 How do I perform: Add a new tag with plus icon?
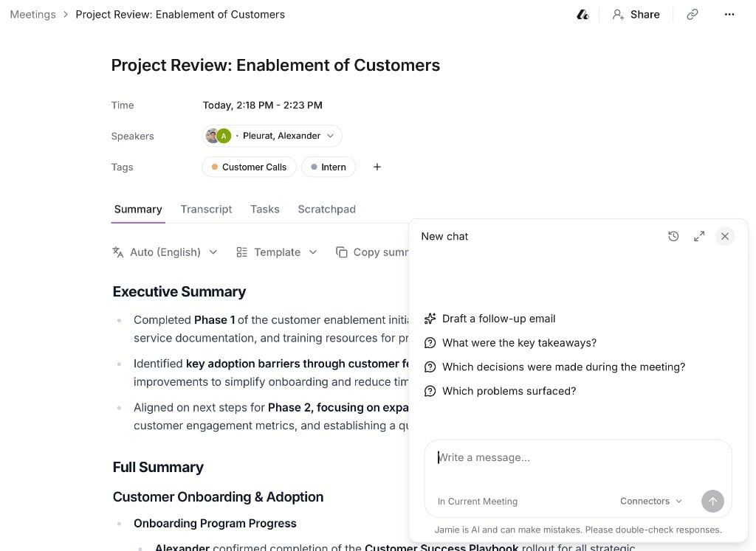point(377,167)
